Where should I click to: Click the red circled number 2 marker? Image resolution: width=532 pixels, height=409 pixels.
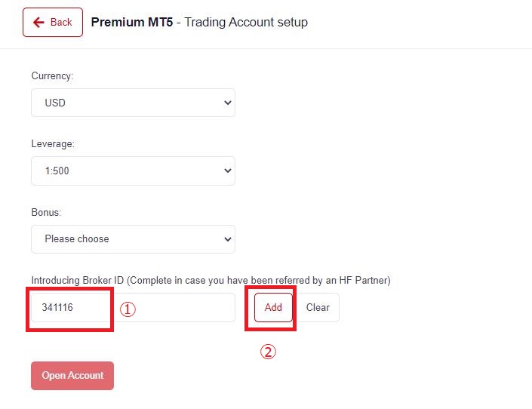click(268, 352)
